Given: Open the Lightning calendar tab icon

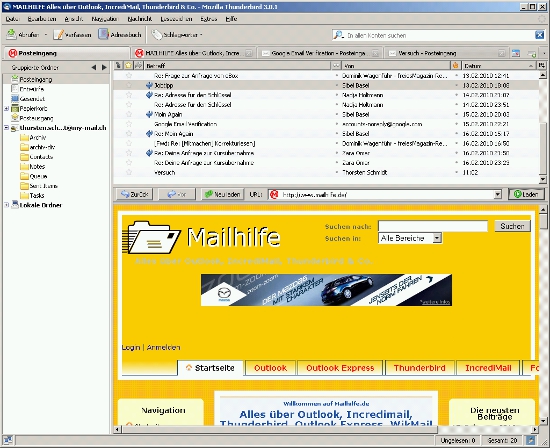Looking at the screenshot, I should pyautogui.click(x=516, y=53).
